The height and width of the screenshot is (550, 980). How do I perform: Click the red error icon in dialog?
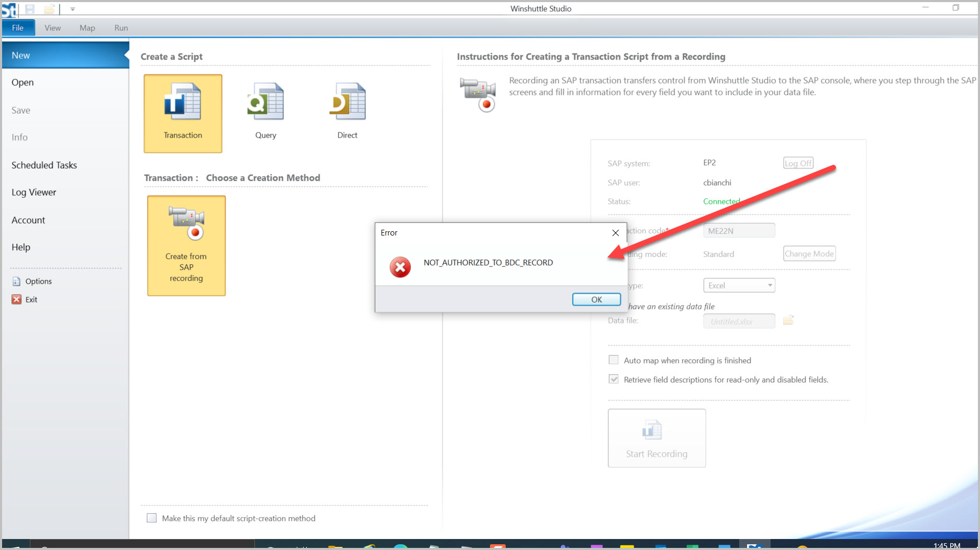[x=400, y=267]
